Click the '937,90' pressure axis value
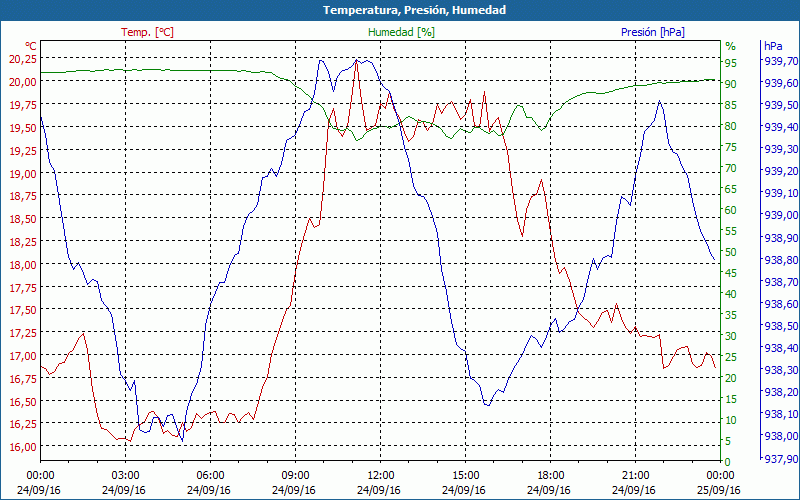Viewport: 800px width, 500px height. (x=780, y=458)
